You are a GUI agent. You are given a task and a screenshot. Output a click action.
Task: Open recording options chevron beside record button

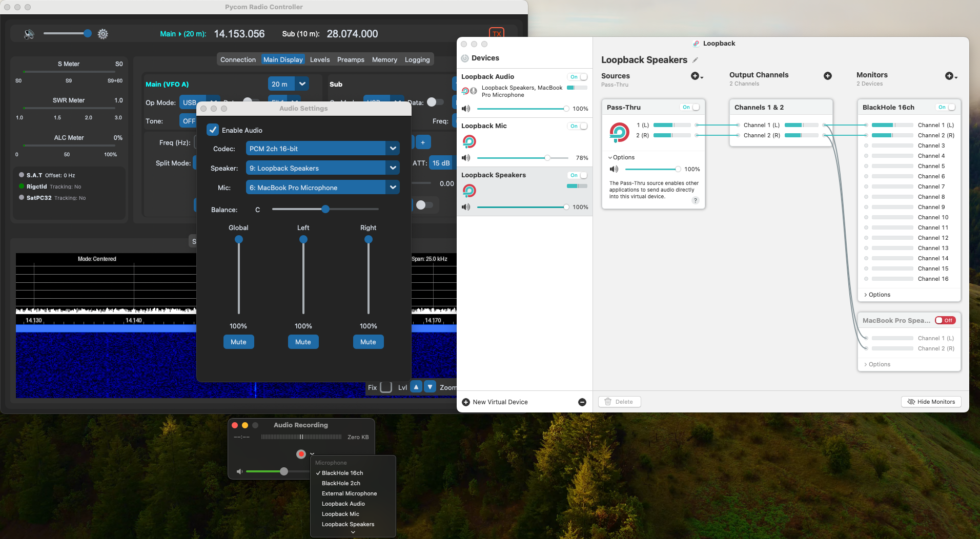(x=312, y=454)
